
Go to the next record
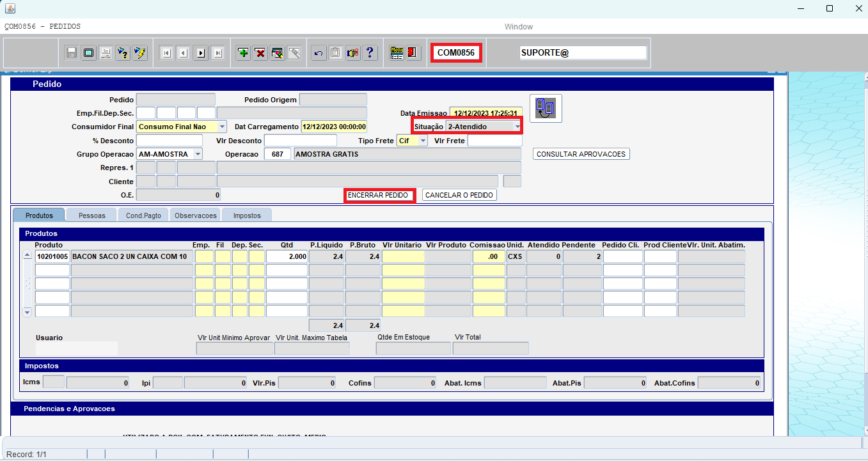[x=201, y=53]
